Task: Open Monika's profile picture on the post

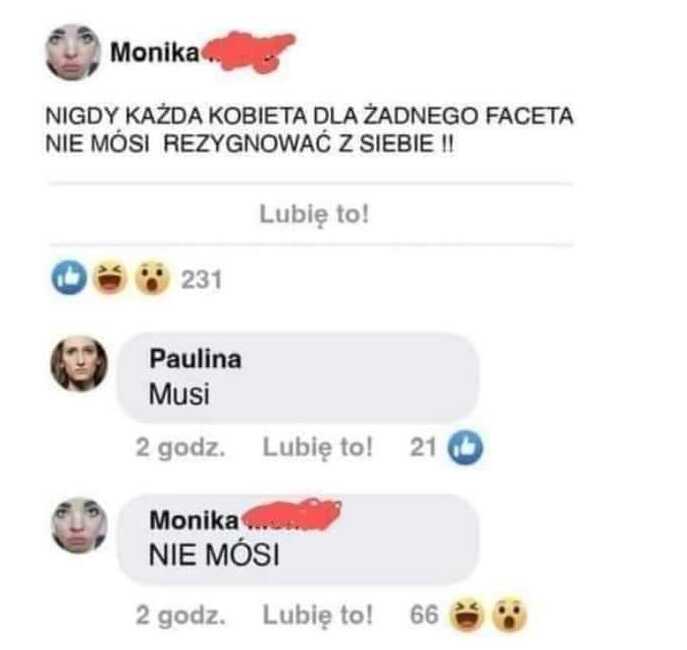Action: click(x=73, y=53)
